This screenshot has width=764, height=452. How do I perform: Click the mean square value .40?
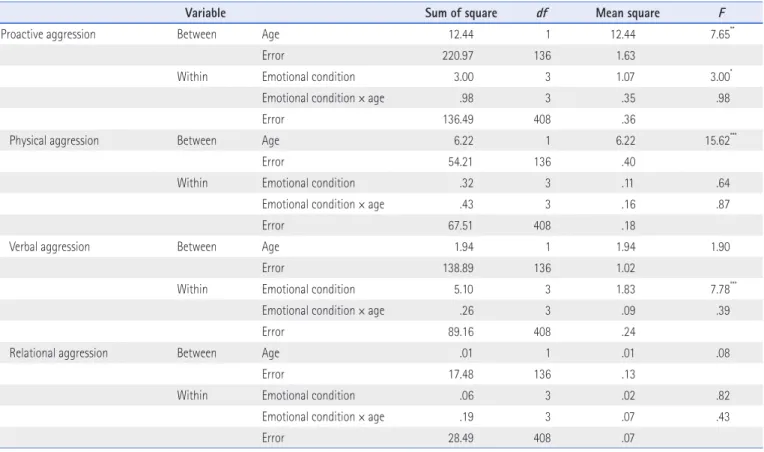[x=628, y=162]
